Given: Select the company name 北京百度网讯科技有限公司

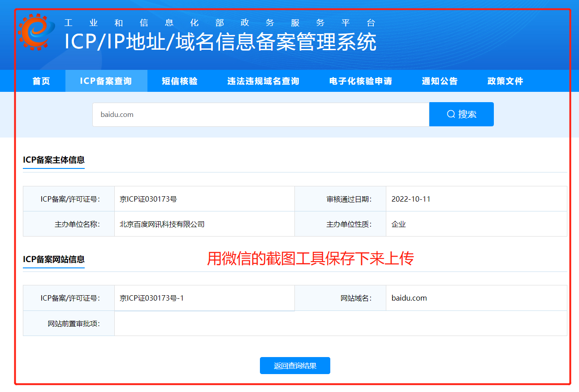Looking at the screenshot, I should pyautogui.click(x=162, y=224).
